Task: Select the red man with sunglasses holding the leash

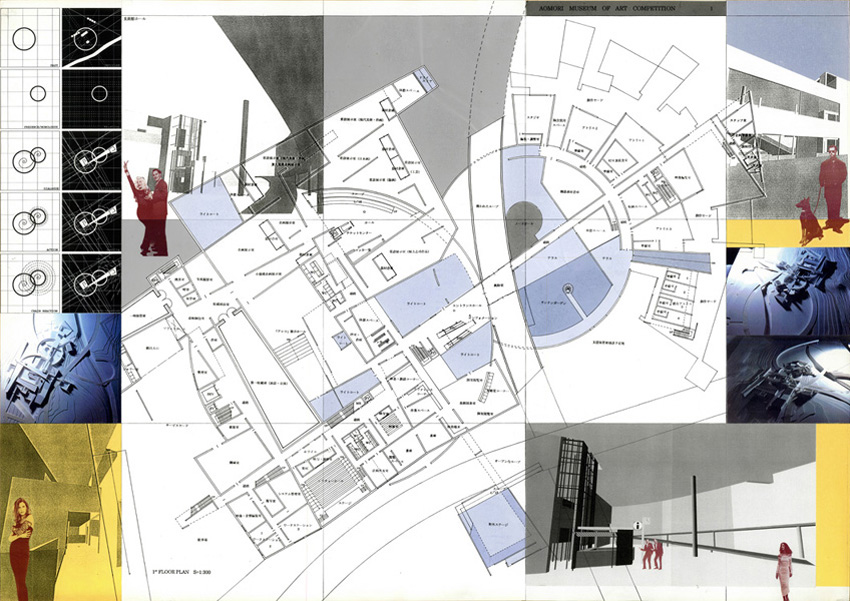Action: tap(833, 187)
